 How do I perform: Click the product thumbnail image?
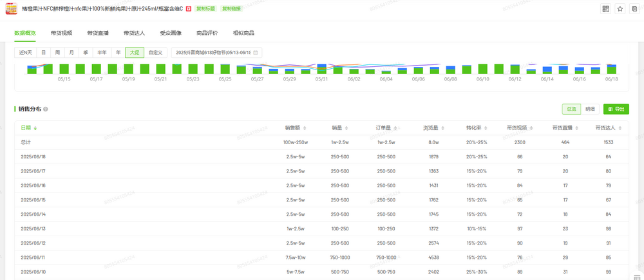[x=10, y=9]
